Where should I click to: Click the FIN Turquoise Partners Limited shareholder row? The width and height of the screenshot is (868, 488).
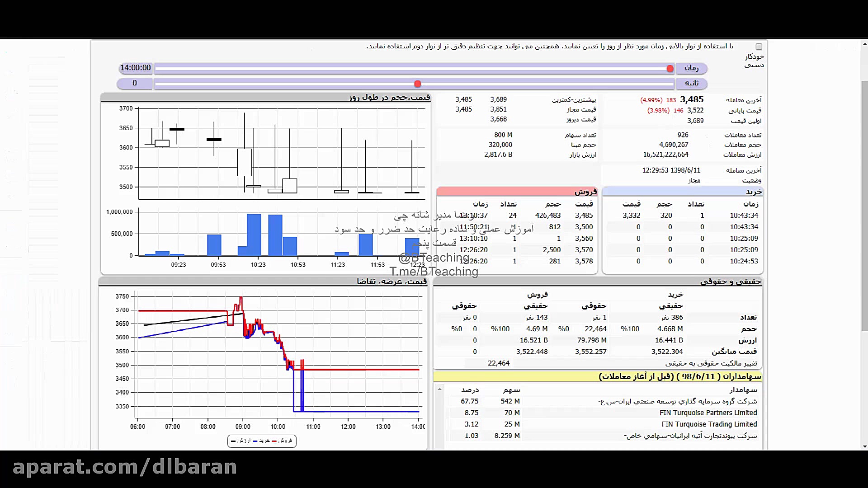coord(708,413)
